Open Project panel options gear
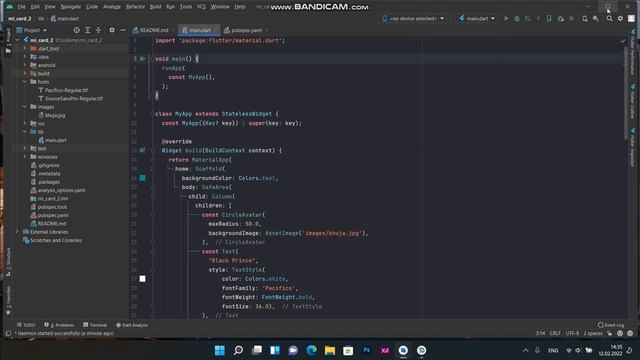The height and width of the screenshot is (360, 640). pos(112,30)
